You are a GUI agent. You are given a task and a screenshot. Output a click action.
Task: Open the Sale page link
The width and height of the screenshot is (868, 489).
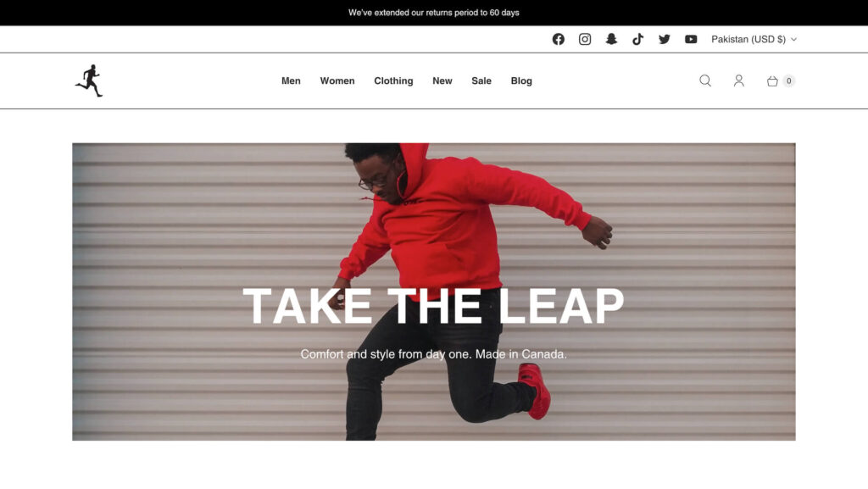tap(481, 81)
